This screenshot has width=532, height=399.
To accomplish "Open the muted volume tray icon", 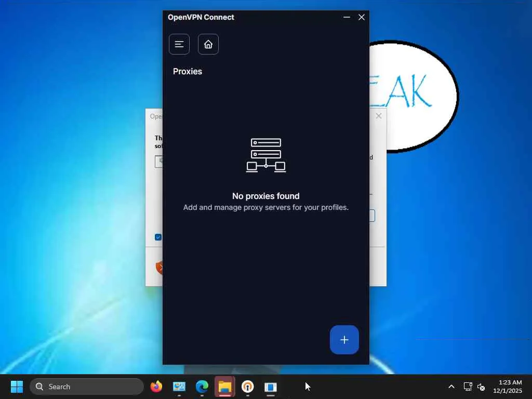I will point(481,387).
